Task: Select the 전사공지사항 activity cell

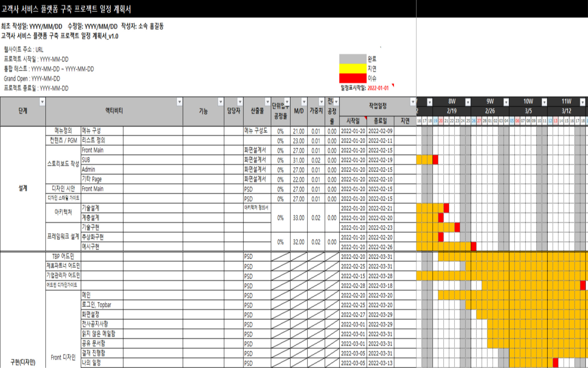Action: pos(102,324)
